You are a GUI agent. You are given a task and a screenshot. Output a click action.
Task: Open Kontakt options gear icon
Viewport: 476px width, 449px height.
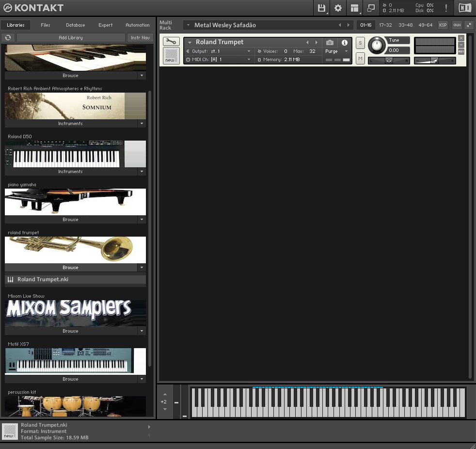click(338, 8)
